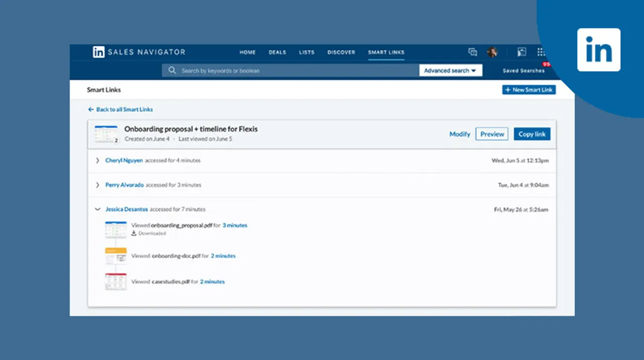Screen dimensions: 644x360
Task: Click the 'Tue, Jun 4 at 9:04am' timestamp
Action: click(x=523, y=185)
